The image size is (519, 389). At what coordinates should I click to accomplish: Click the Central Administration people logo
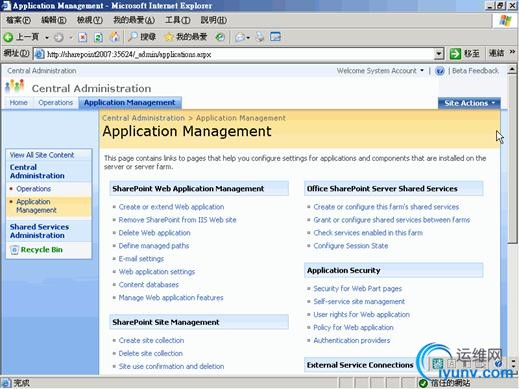point(15,86)
